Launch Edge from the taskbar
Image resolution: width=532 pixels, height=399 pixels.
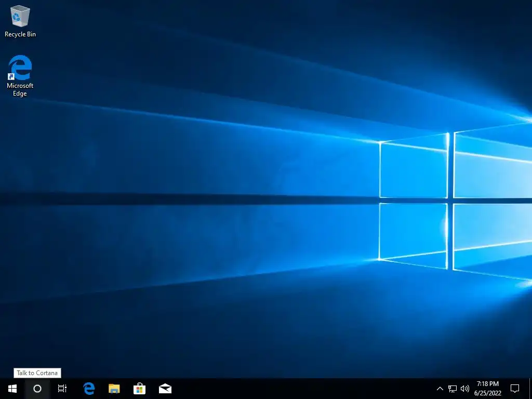pos(89,389)
